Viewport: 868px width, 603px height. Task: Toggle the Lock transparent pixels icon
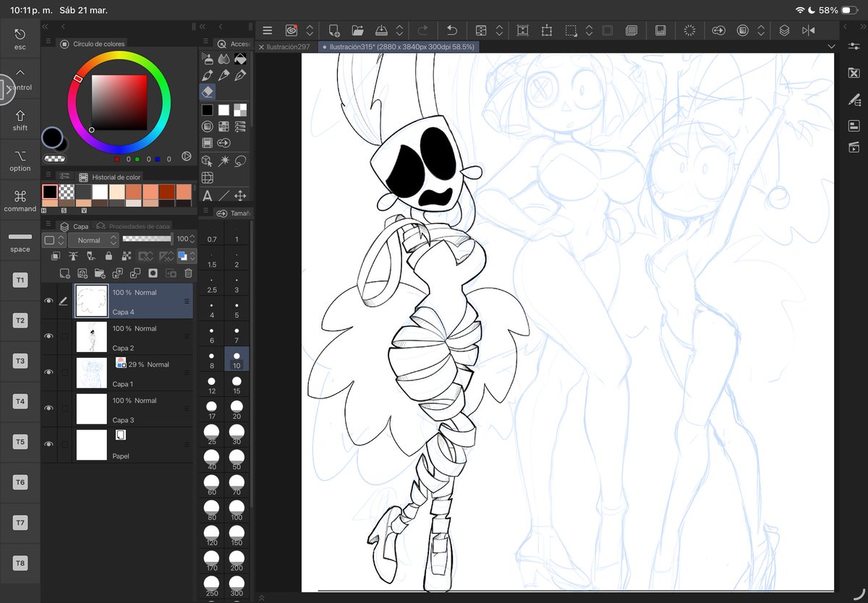(127, 256)
